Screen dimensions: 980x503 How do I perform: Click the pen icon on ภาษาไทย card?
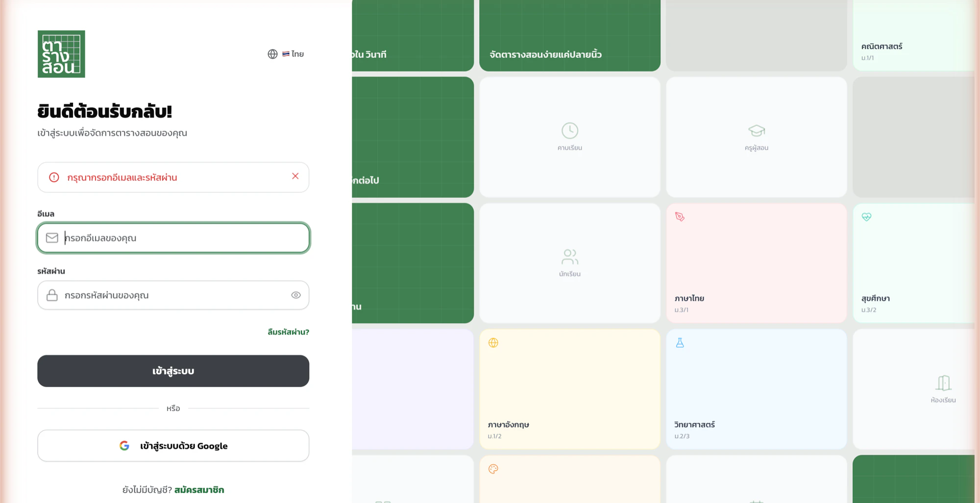coord(680,217)
